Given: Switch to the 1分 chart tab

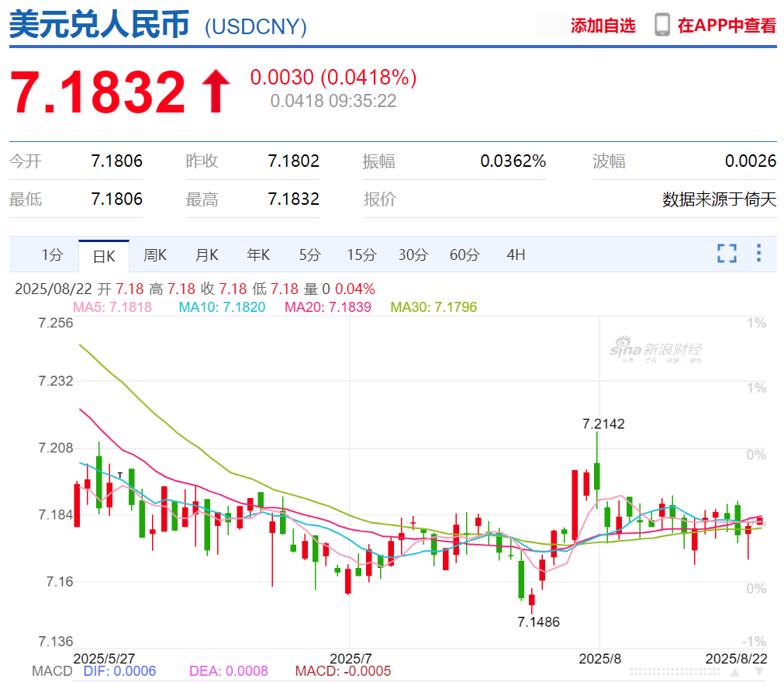Looking at the screenshot, I should pyautogui.click(x=52, y=254).
